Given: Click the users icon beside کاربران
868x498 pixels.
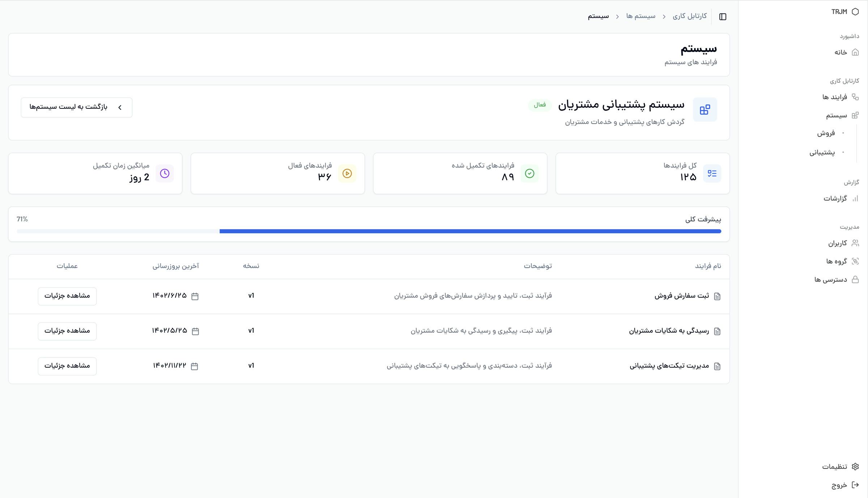Looking at the screenshot, I should 855,243.
